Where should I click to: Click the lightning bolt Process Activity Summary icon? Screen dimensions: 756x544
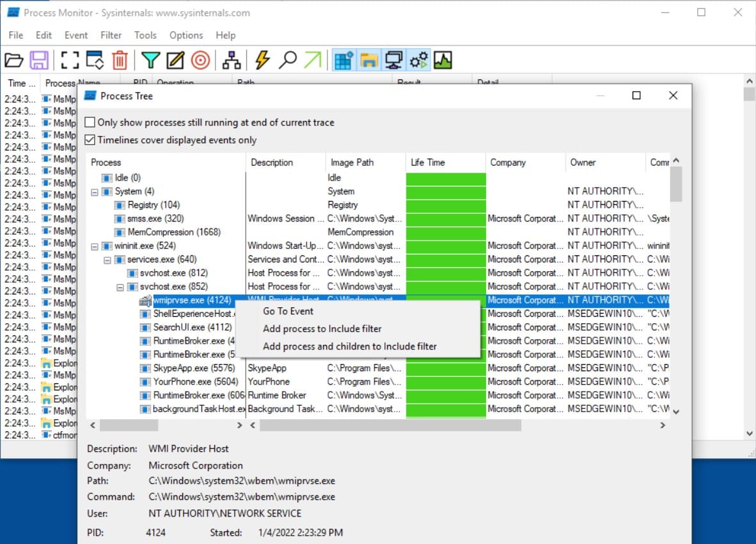click(x=262, y=60)
